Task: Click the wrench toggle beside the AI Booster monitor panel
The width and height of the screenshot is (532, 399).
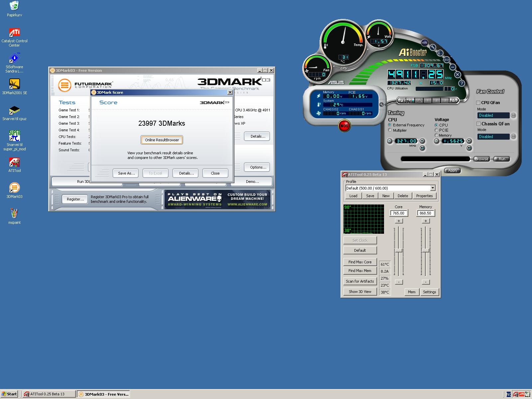Action: 381,105
